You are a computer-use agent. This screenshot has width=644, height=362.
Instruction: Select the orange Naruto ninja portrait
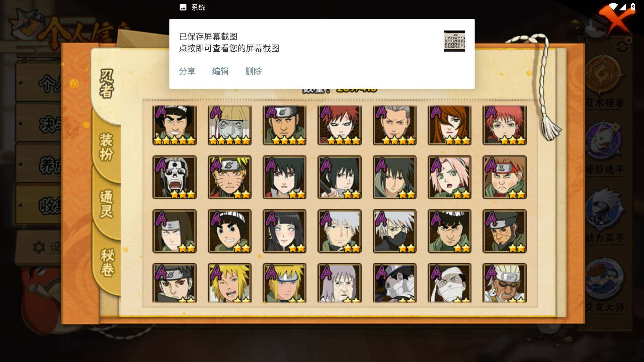click(229, 177)
